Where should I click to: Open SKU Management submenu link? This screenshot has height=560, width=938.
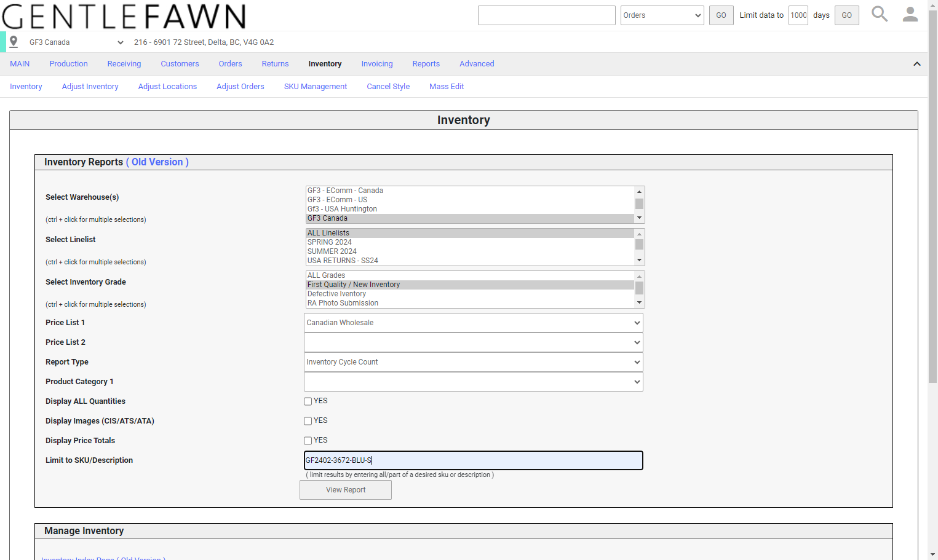(x=316, y=87)
